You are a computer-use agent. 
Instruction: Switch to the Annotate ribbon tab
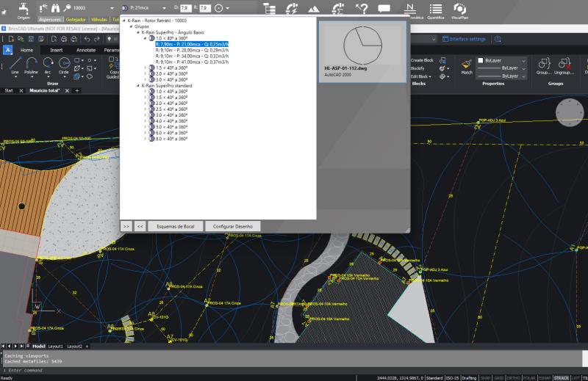(86, 50)
